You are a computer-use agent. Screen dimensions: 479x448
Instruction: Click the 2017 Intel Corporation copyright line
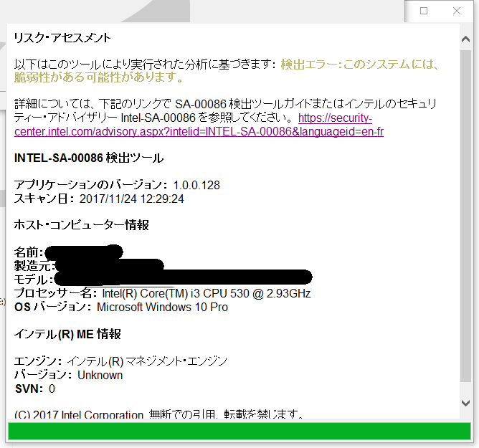click(x=159, y=414)
